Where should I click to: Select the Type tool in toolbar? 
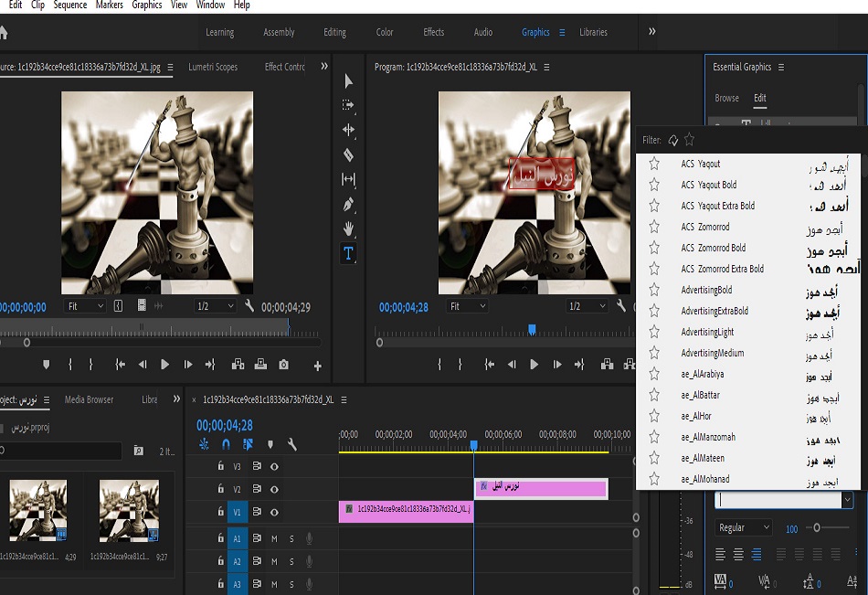348,253
